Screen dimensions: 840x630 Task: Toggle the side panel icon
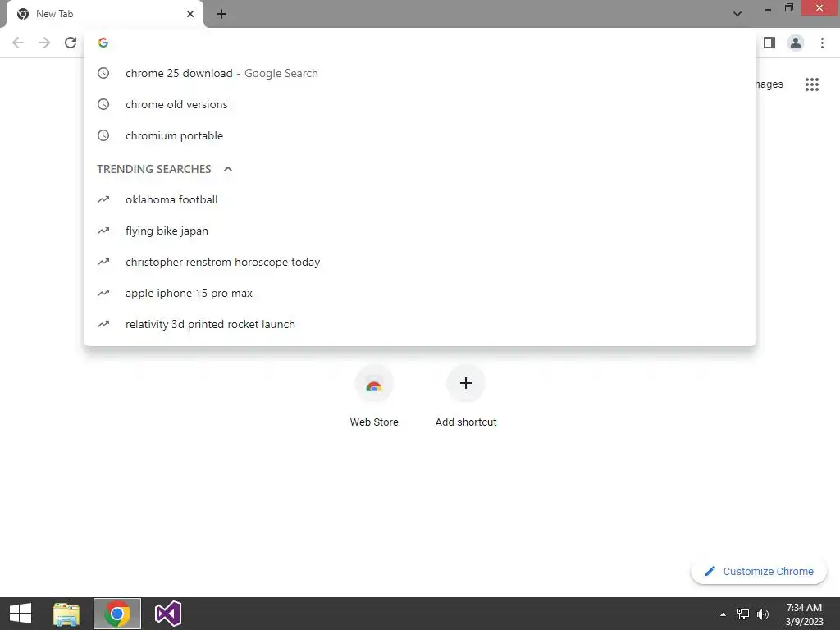tap(769, 43)
